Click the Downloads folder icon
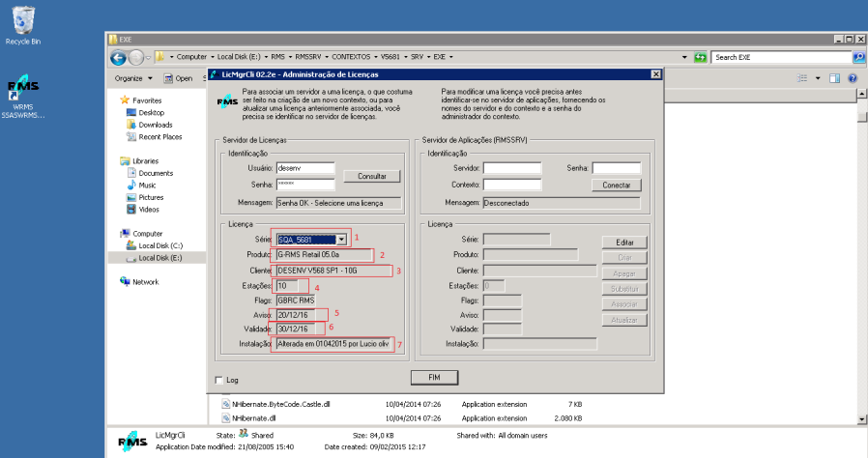 (131, 125)
